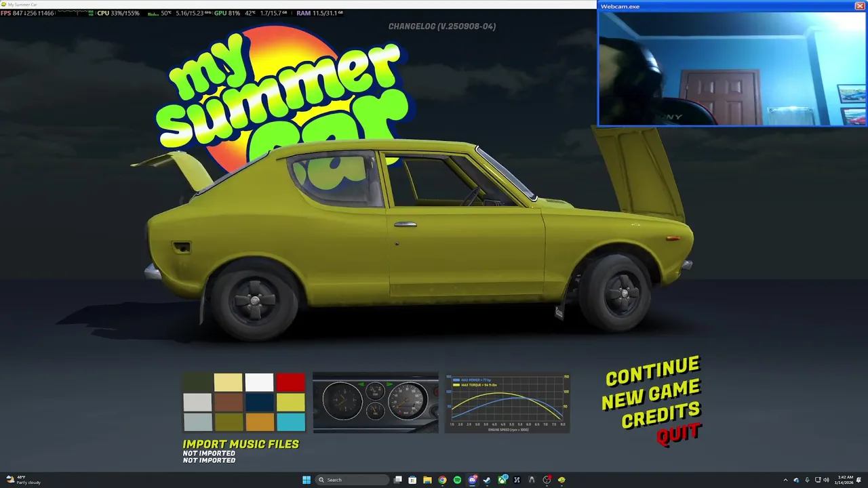Open OBS Studio from the taskbar
Image resolution: width=868 pixels, height=488 pixels.
point(547,480)
